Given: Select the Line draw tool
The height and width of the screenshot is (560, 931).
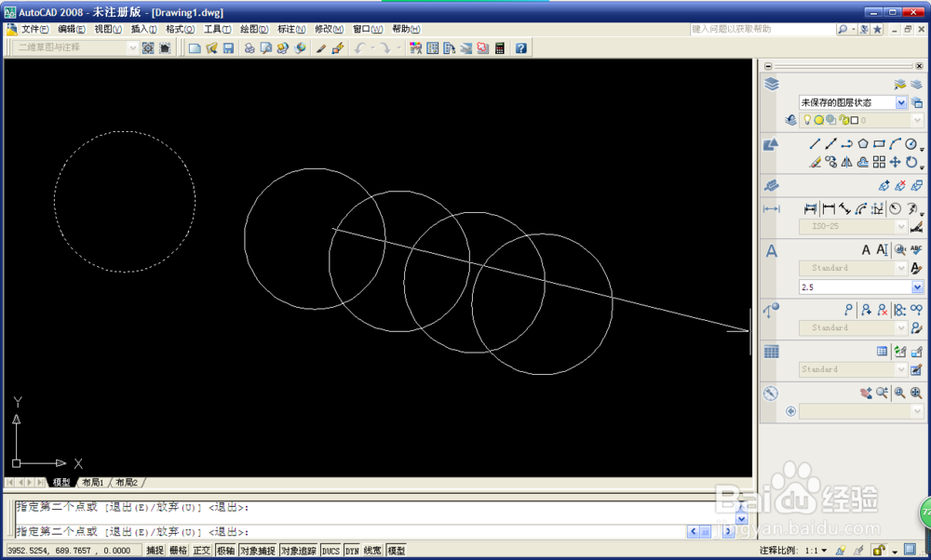Looking at the screenshot, I should (815, 143).
